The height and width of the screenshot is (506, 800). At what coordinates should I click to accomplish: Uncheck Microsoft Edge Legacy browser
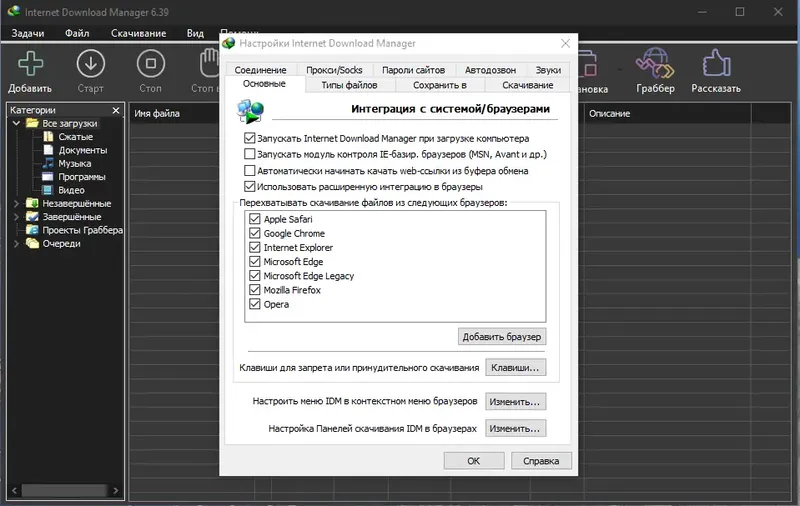[x=255, y=275]
